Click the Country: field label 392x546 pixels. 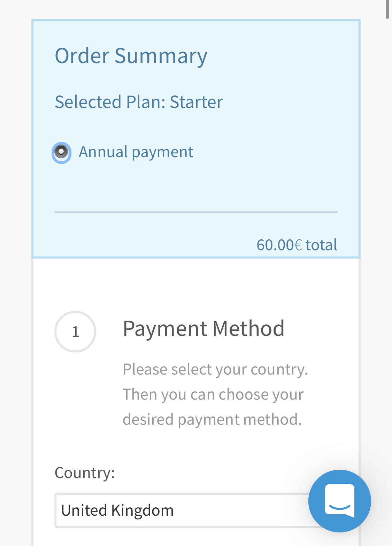point(85,473)
